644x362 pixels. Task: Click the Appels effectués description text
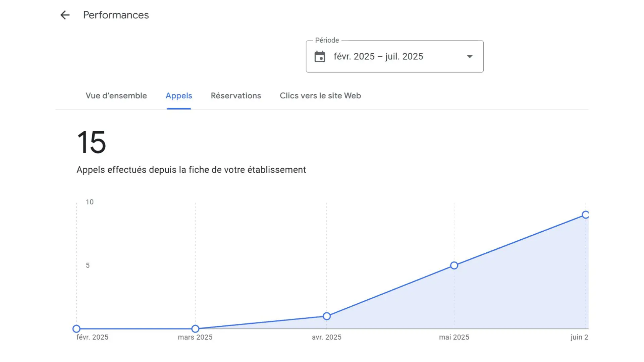(191, 170)
